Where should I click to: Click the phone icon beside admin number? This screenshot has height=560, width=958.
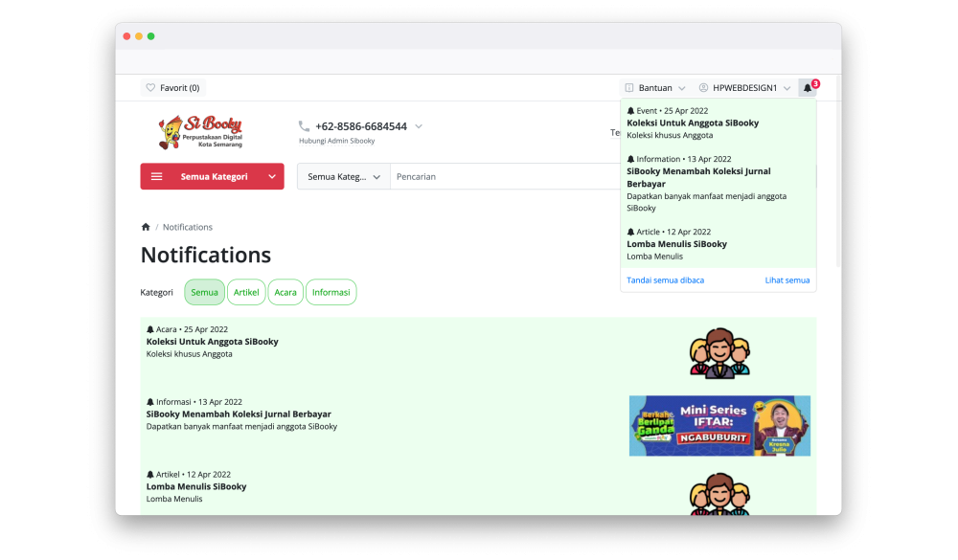(x=304, y=126)
